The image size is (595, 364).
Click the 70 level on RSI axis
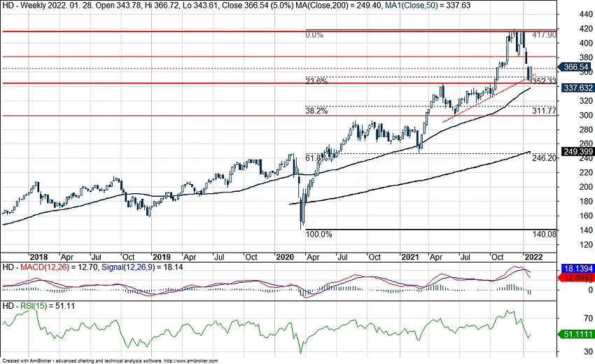coord(589,318)
